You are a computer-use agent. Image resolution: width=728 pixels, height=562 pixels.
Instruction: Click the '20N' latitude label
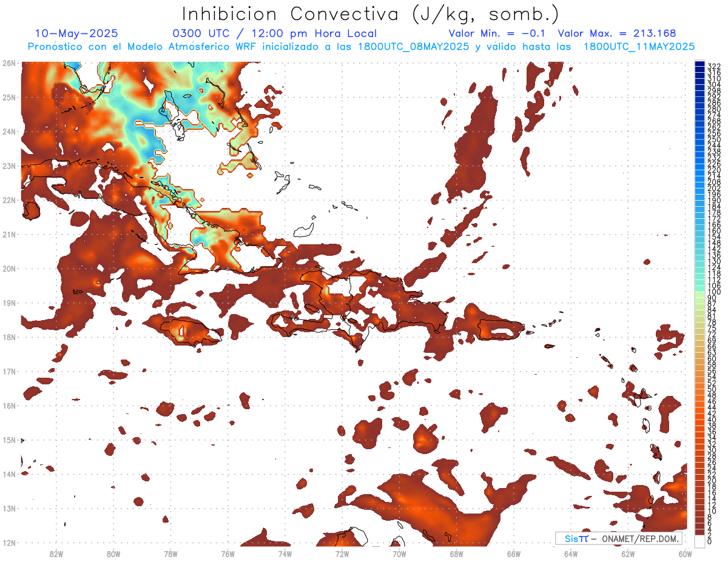point(9,269)
